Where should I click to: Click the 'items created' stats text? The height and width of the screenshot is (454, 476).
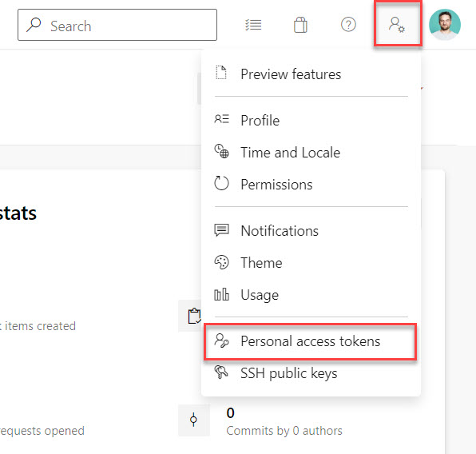point(40,326)
